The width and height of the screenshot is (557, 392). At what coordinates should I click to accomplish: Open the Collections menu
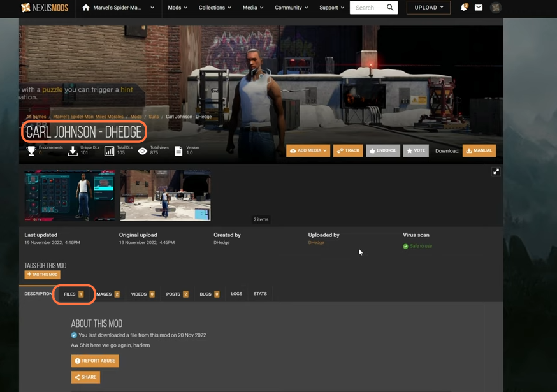(215, 8)
